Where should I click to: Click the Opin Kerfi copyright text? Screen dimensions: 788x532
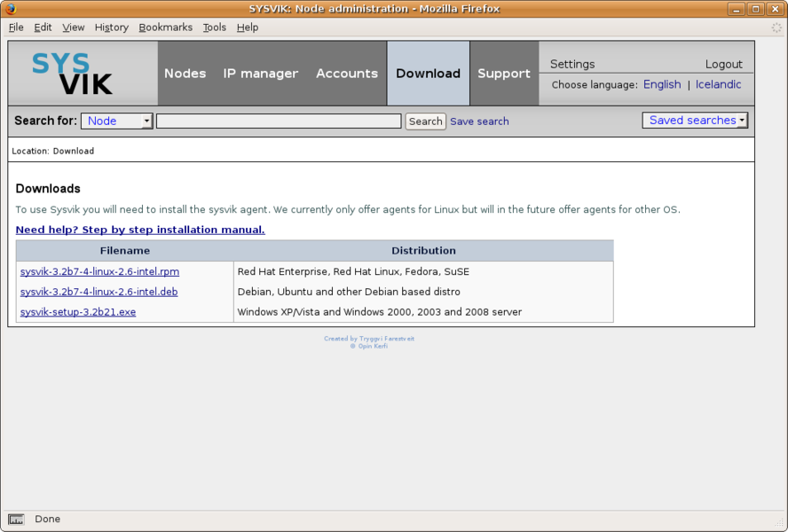click(x=369, y=346)
